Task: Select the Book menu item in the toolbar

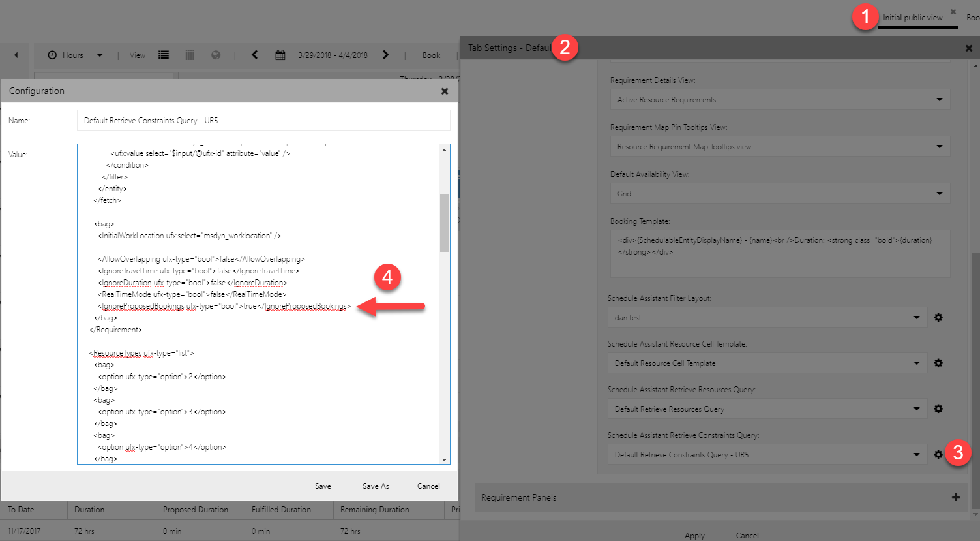Action: point(431,55)
